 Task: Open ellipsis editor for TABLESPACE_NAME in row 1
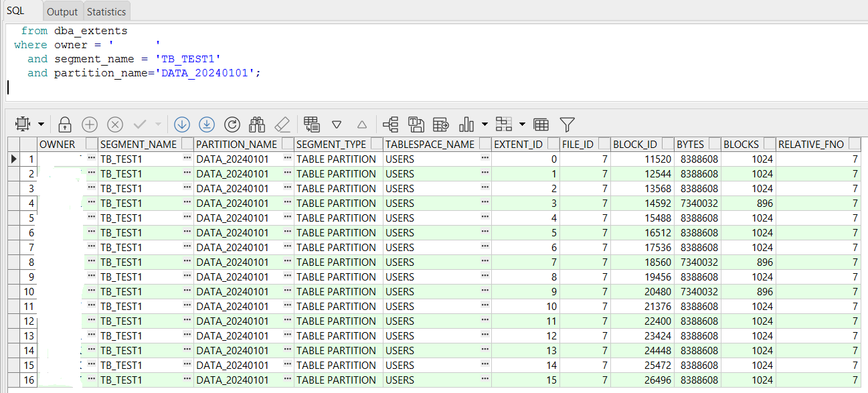click(x=485, y=159)
